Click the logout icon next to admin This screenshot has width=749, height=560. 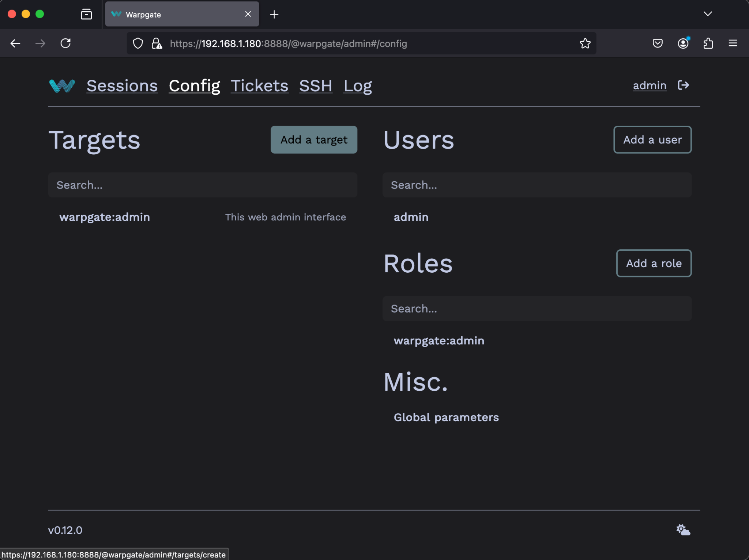click(x=683, y=85)
